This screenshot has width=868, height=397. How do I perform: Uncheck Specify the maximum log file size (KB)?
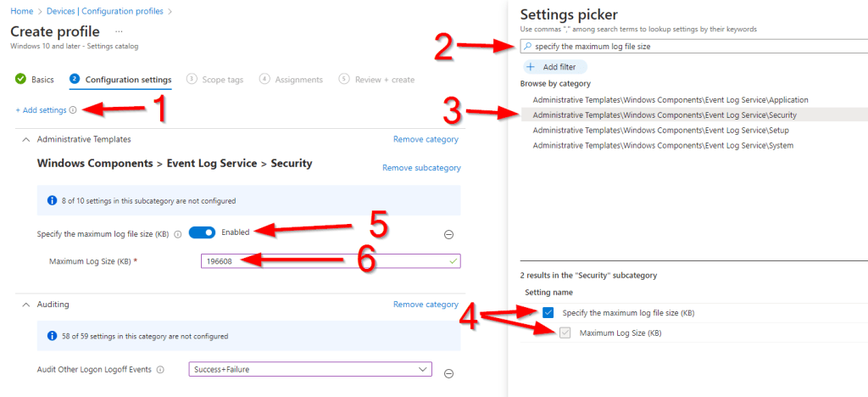click(548, 313)
